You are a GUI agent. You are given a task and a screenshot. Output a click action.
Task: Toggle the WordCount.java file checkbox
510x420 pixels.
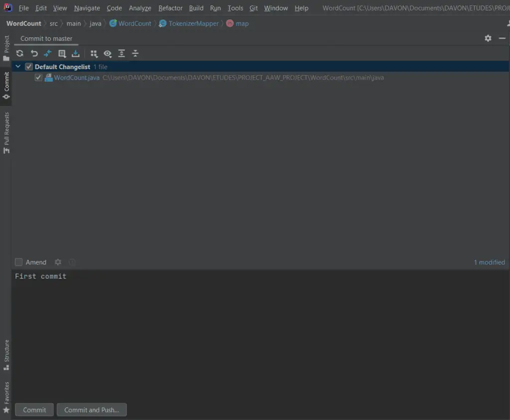(x=38, y=77)
